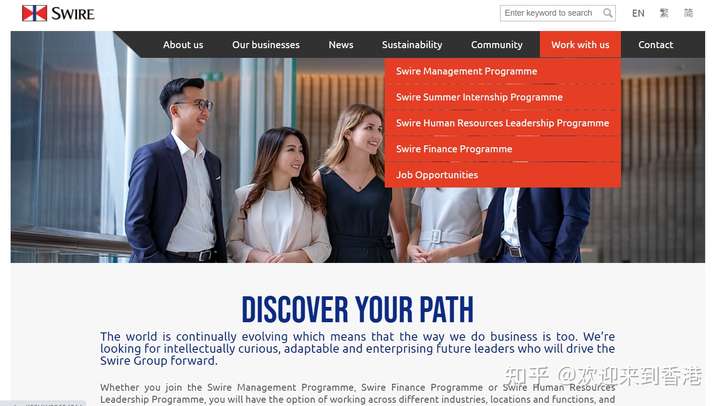Open the Contact page
Viewport: 720px width, 406px height.
(655, 45)
